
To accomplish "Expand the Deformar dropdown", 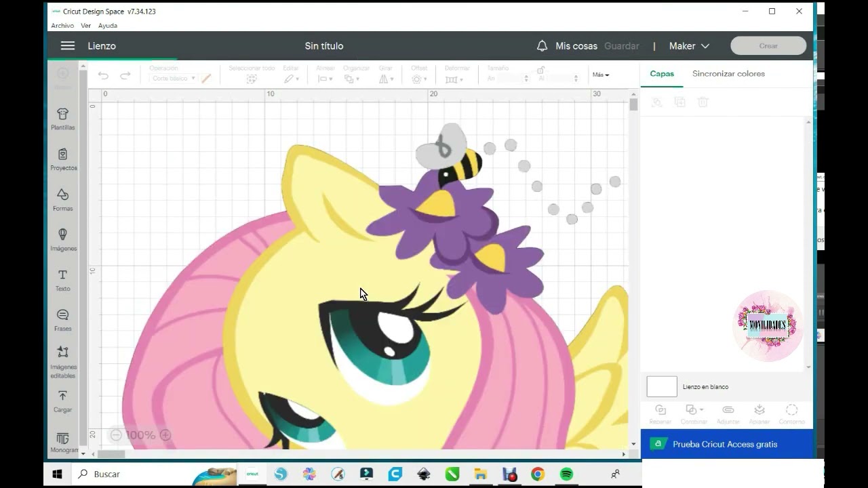I will 454,79.
